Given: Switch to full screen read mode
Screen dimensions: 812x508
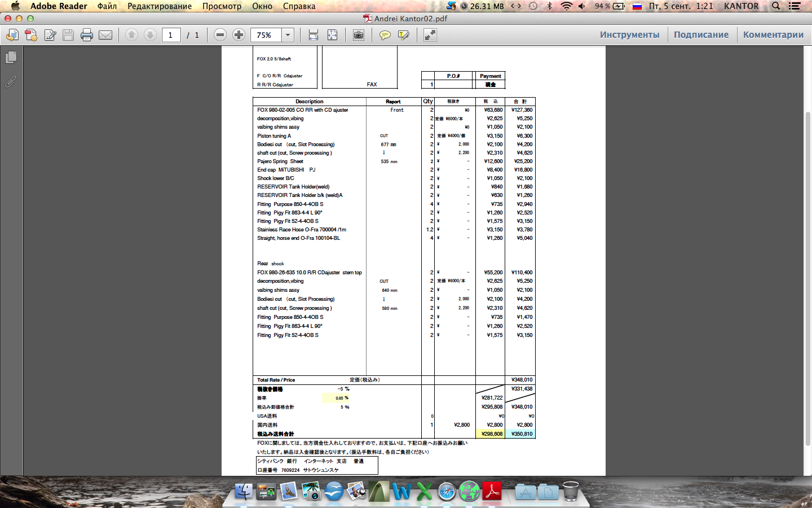Looking at the screenshot, I should [x=430, y=35].
